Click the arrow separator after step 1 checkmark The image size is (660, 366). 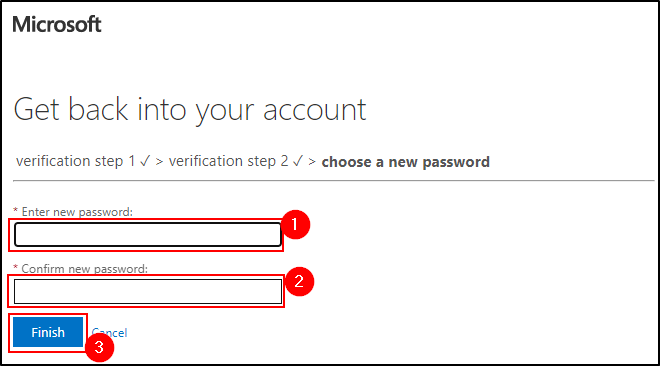159,162
